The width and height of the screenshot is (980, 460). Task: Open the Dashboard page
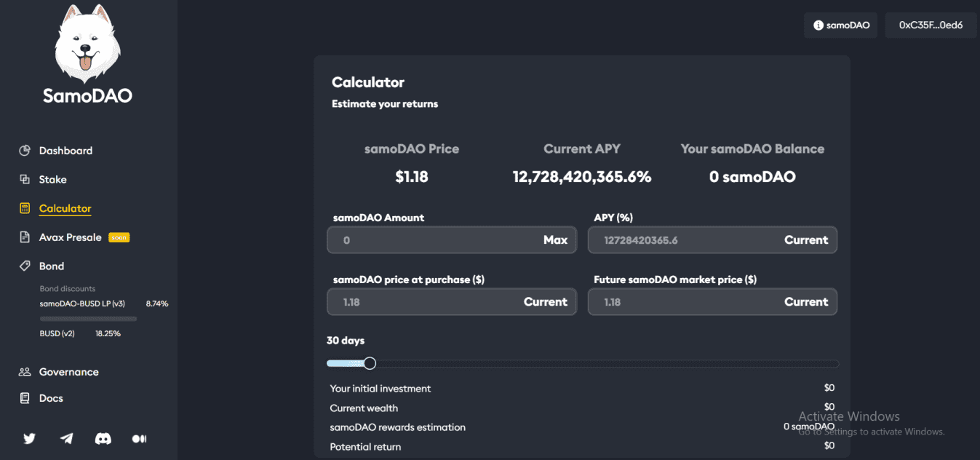click(65, 151)
